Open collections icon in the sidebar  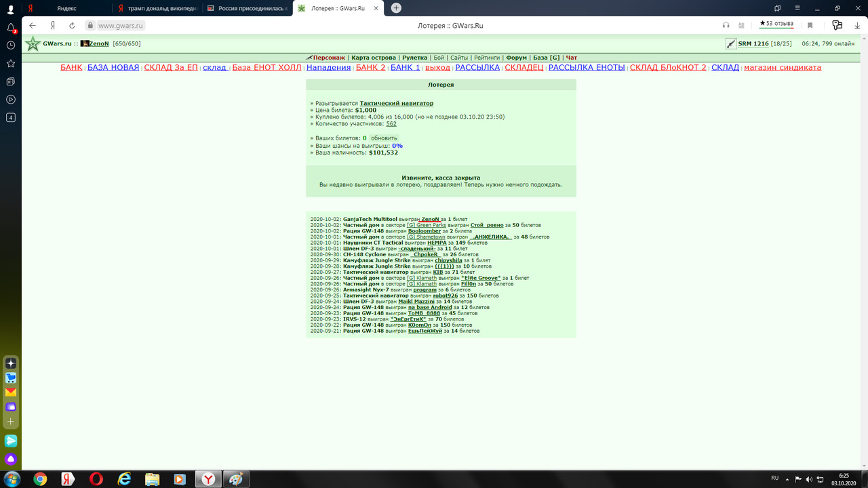point(11,81)
